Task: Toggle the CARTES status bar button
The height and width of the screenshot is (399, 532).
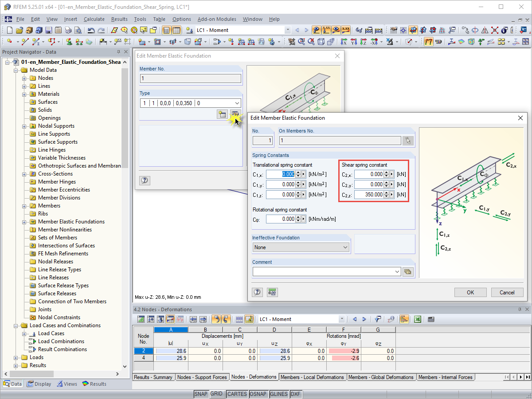Action: (237, 394)
